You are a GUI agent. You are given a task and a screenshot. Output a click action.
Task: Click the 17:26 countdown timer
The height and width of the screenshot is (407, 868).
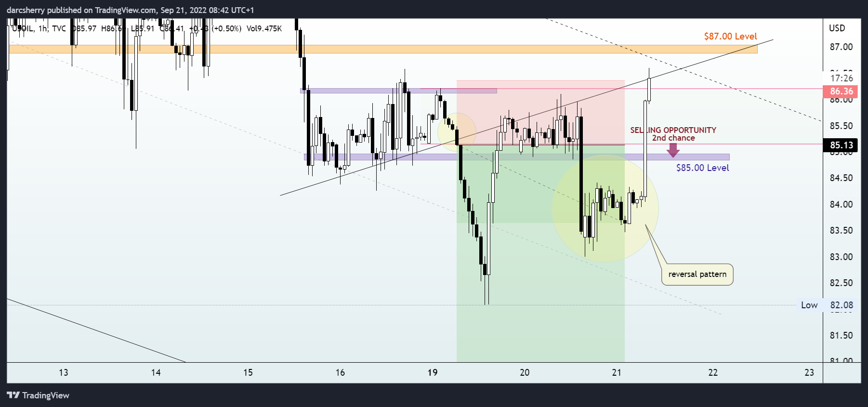pos(842,78)
